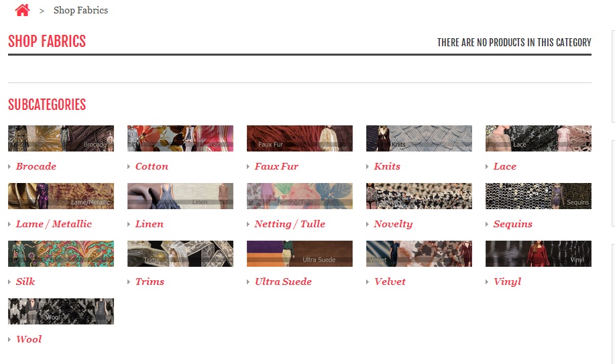615x364 pixels.
Task: Open the Netting / Tulle link
Action: [x=290, y=224]
